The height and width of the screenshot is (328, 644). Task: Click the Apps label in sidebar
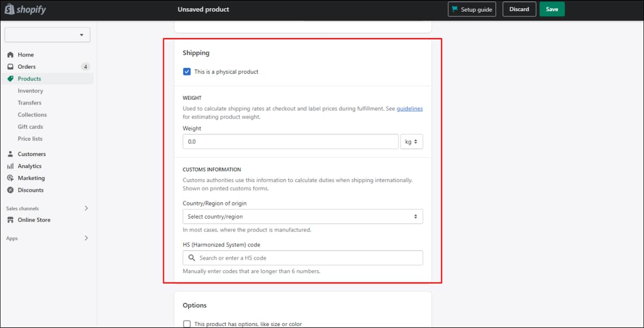[x=12, y=238]
